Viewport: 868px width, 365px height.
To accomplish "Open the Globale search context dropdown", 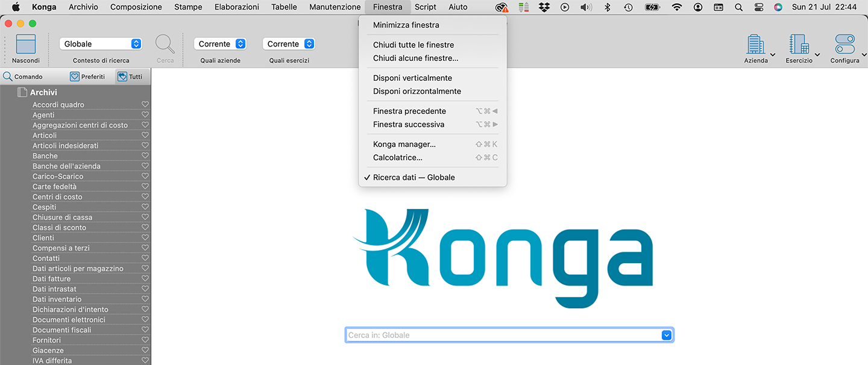I will pos(101,44).
